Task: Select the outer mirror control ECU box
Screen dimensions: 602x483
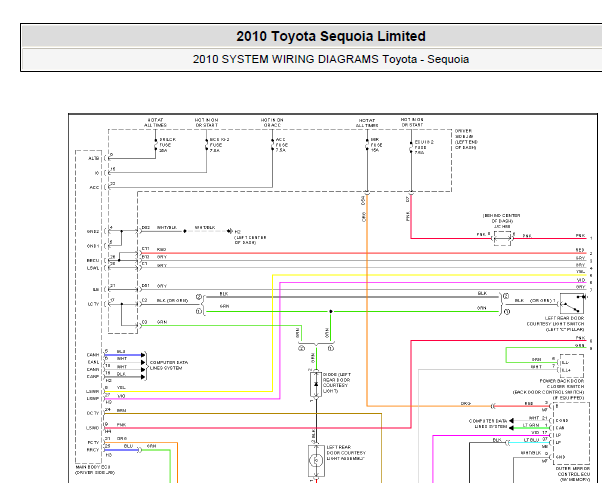Action: 571,433
